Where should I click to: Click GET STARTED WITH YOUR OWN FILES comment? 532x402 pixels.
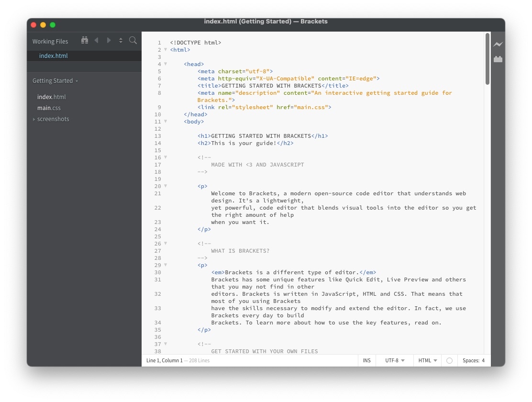[264, 351]
